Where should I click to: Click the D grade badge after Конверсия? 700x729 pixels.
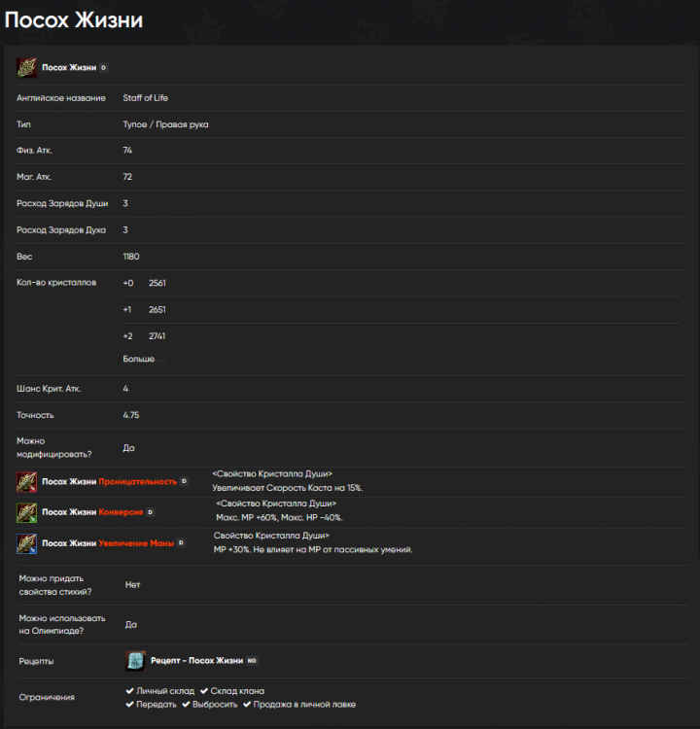click(x=150, y=512)
